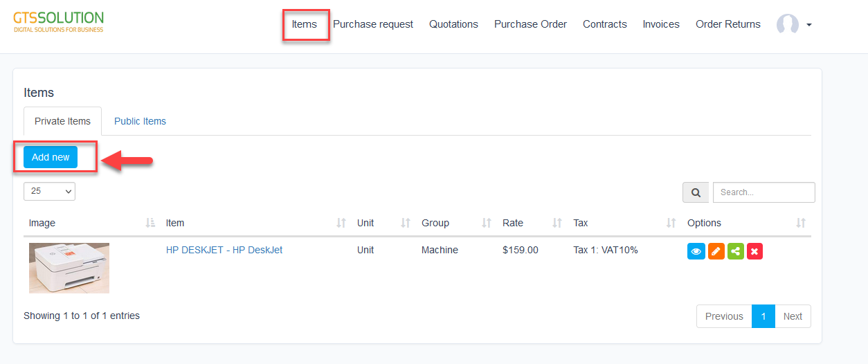Screen dimensions: 868x364
Task: Open the user profile avatar dropdown
Action: tap(793, 24)
